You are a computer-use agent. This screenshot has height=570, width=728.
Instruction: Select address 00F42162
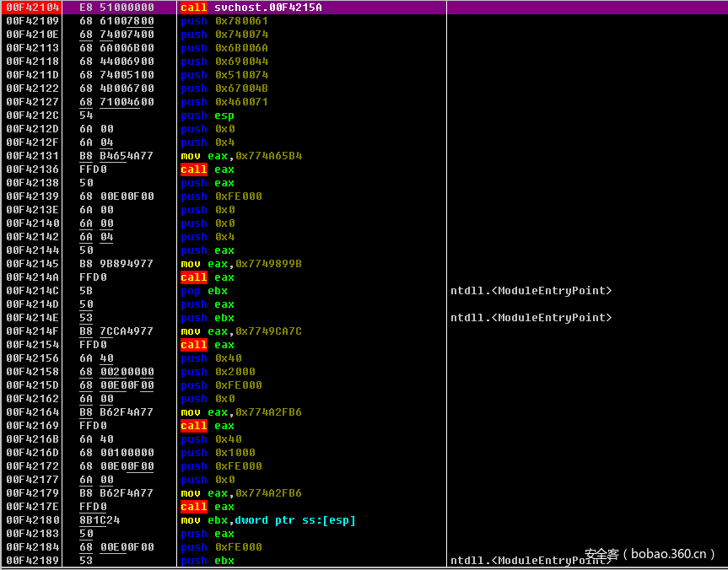click(x=33, y=398)
